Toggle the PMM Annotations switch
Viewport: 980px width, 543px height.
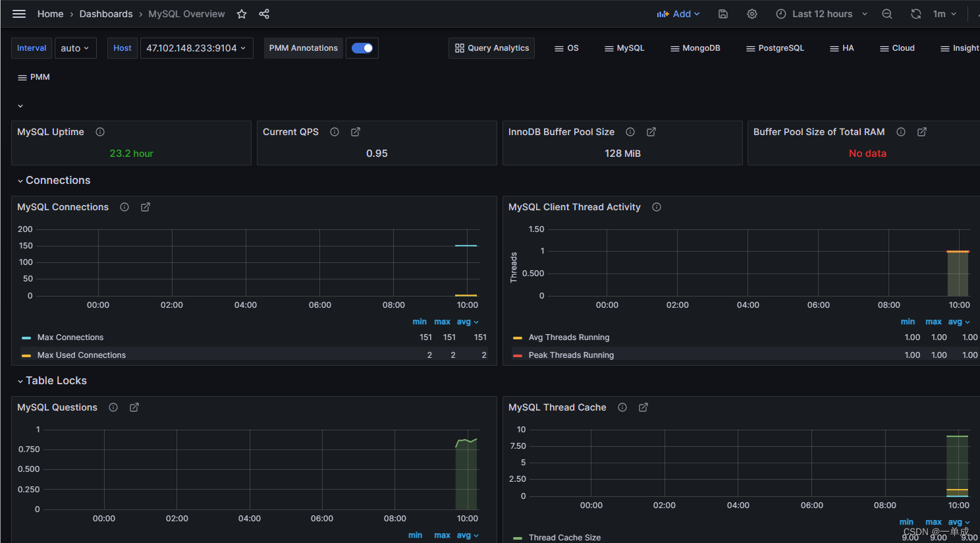pos(362,48)
